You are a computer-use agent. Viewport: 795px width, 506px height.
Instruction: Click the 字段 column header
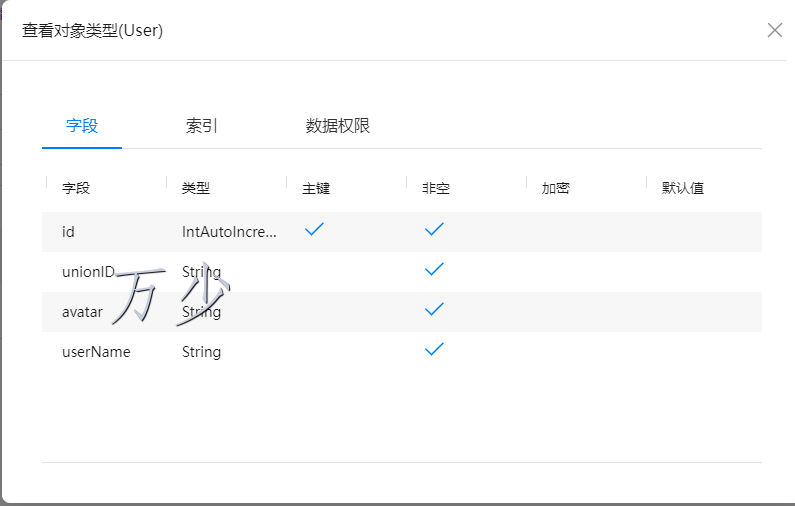[x=76, y=189]
